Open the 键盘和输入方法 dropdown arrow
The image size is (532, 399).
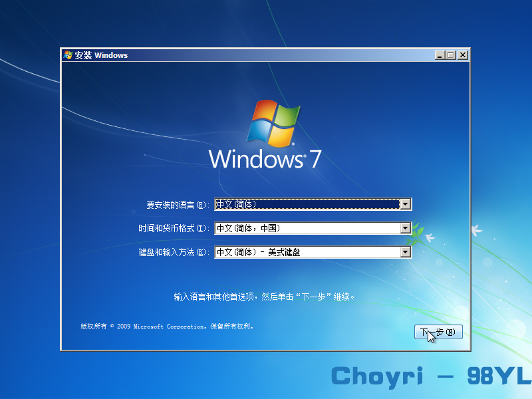[x=406, y=252]
